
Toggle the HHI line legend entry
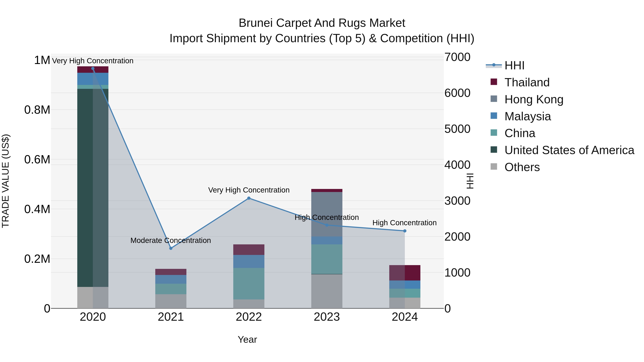pos(505,65)
